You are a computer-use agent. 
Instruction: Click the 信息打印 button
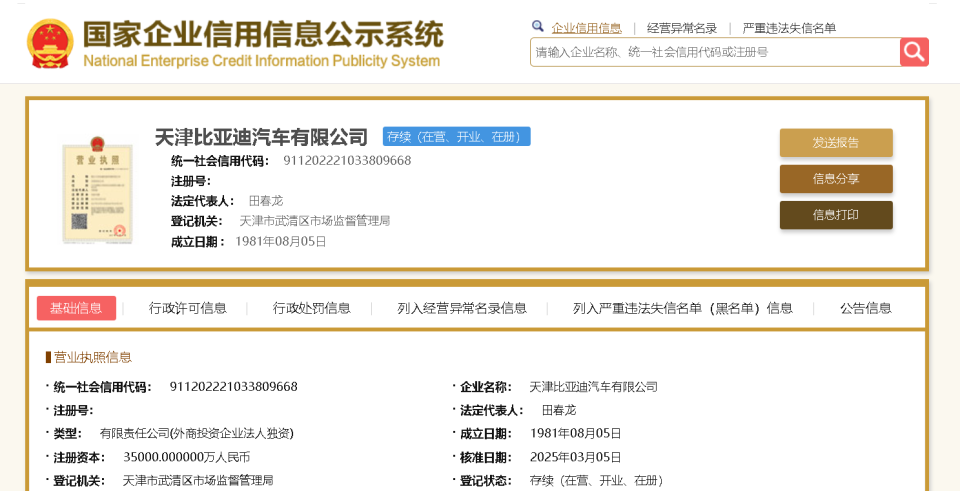pos(836,215)
